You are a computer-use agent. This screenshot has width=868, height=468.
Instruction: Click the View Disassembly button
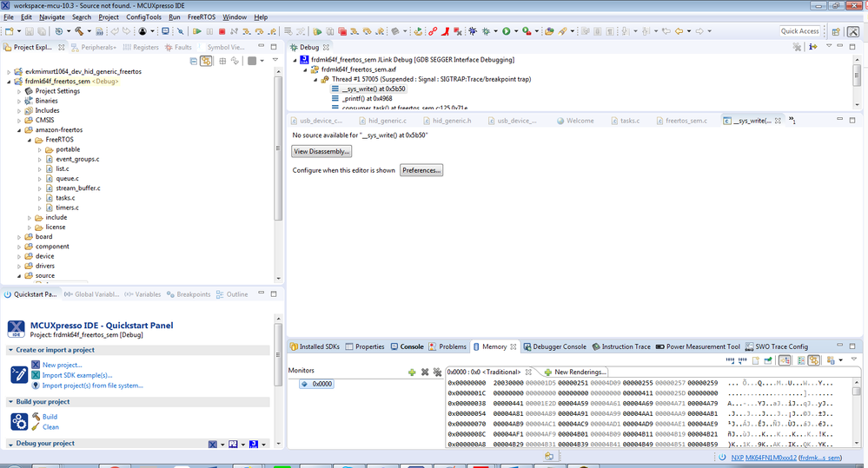click(321, 152)
